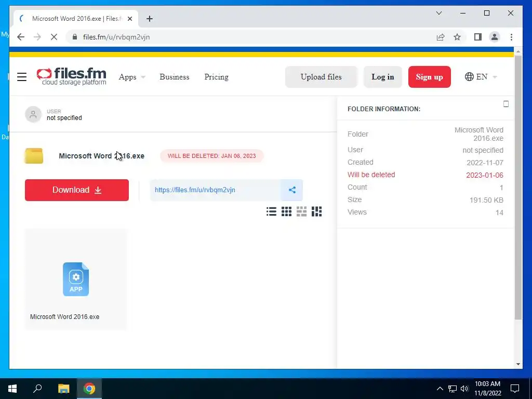
Task: Click the files.fm logo
Action: [x=72, y=76]
